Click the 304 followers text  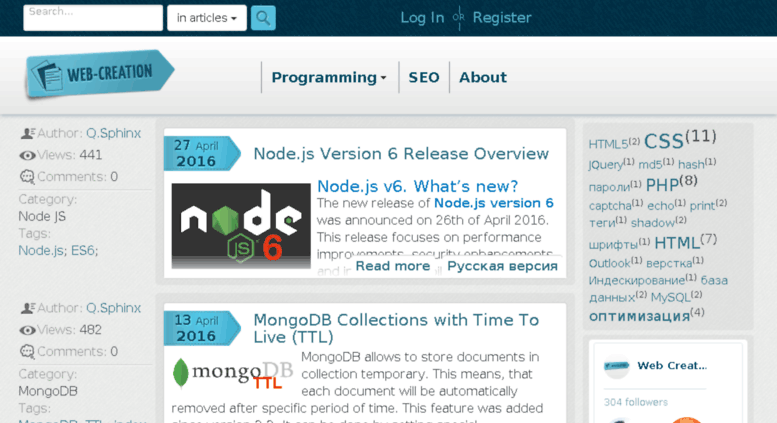pos(635,402)
